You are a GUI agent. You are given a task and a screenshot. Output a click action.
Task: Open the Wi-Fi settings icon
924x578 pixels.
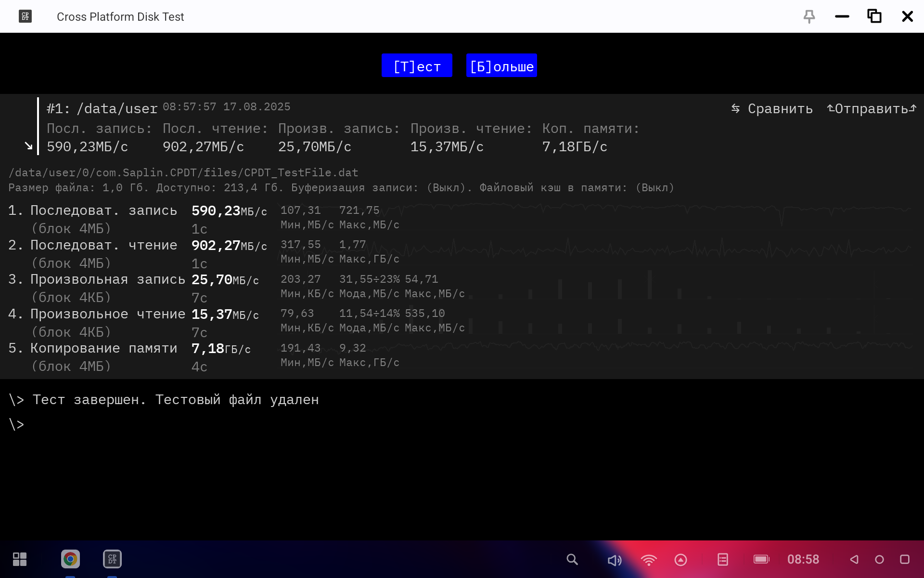point(648,560)
